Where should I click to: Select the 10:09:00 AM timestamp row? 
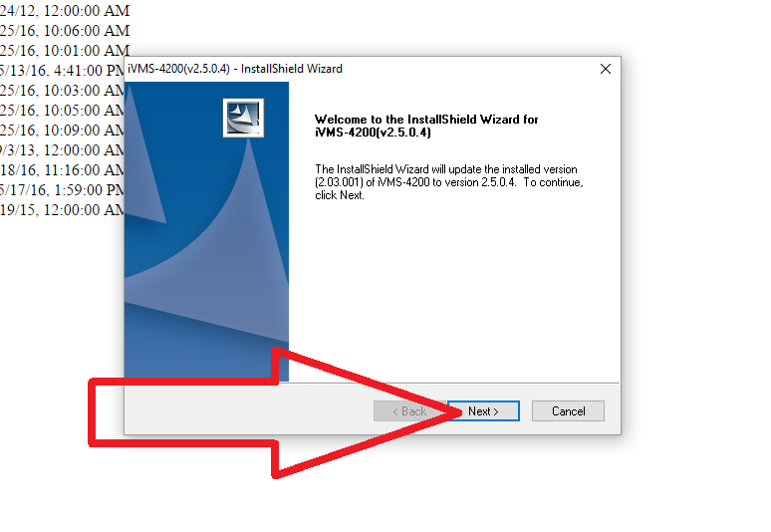pyautogui.click(x=62, y=131)
